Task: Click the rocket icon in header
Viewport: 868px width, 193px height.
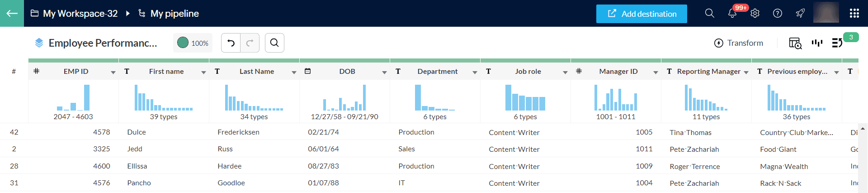Action: click(800, 14)
